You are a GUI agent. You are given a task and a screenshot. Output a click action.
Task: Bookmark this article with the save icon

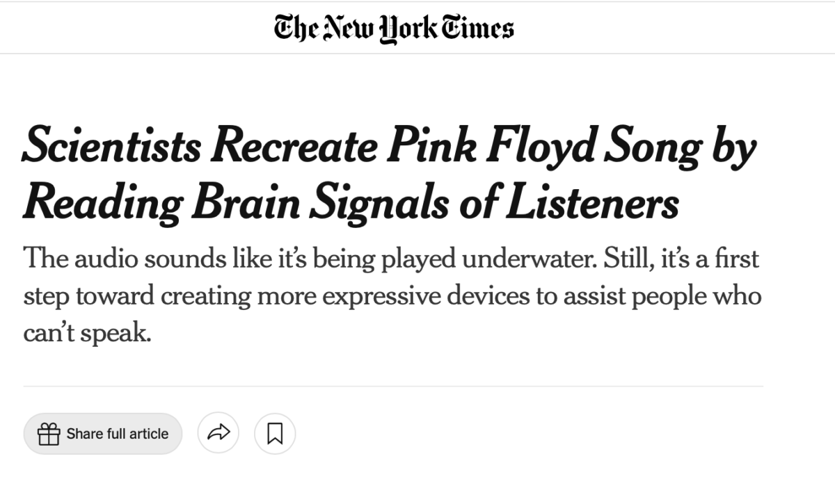(275, 434)
